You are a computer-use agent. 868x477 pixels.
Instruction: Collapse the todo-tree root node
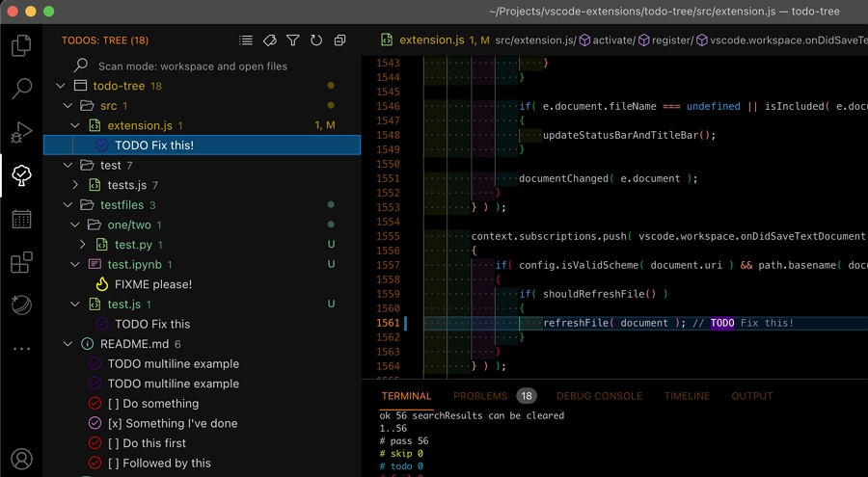pos(61,86)
